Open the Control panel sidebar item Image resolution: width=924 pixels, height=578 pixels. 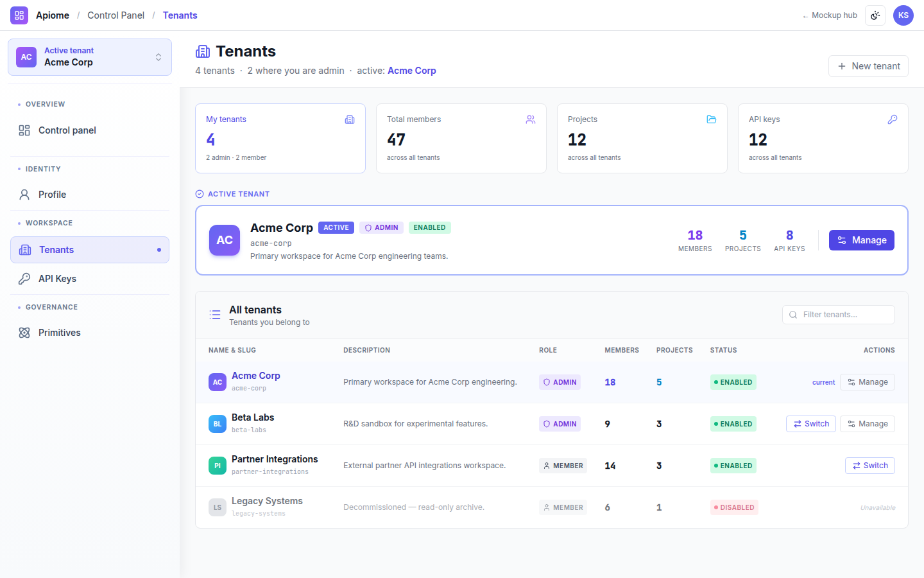(90, 130)
